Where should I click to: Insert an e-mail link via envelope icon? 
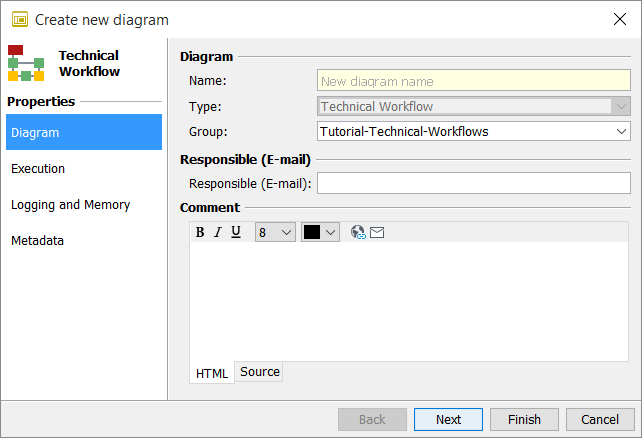point(377,232)
